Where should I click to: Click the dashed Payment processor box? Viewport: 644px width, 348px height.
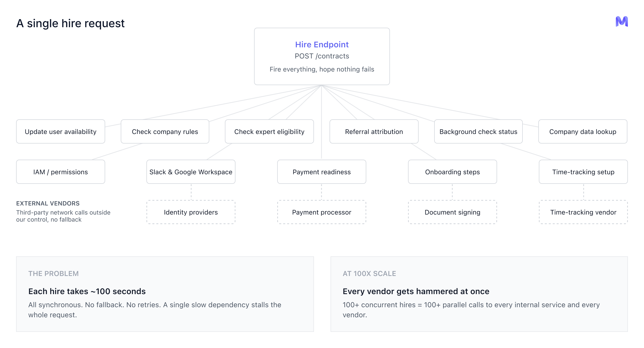point(321,212)
